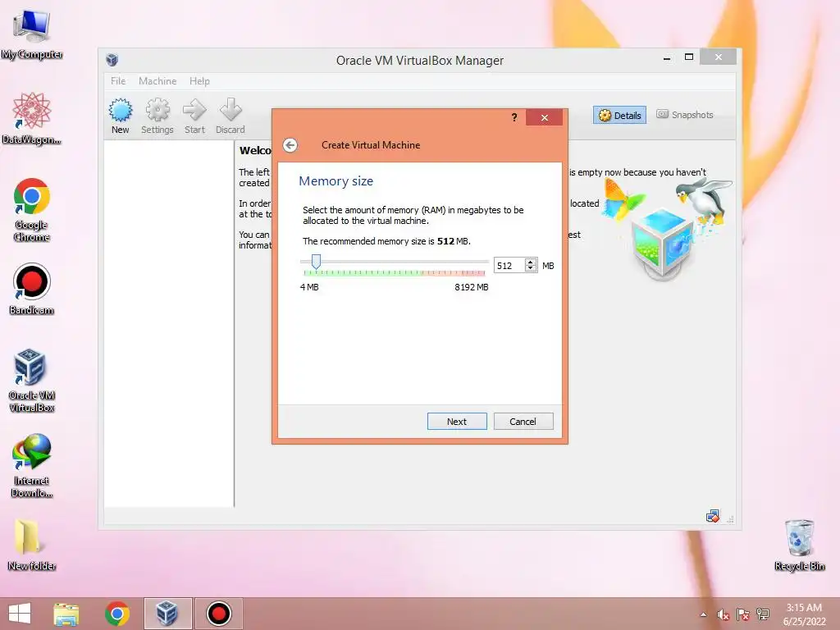Screen dimensions: 840x630
Task: Select the DataWagon desktop shortcut
Action: tap(32, 118)
